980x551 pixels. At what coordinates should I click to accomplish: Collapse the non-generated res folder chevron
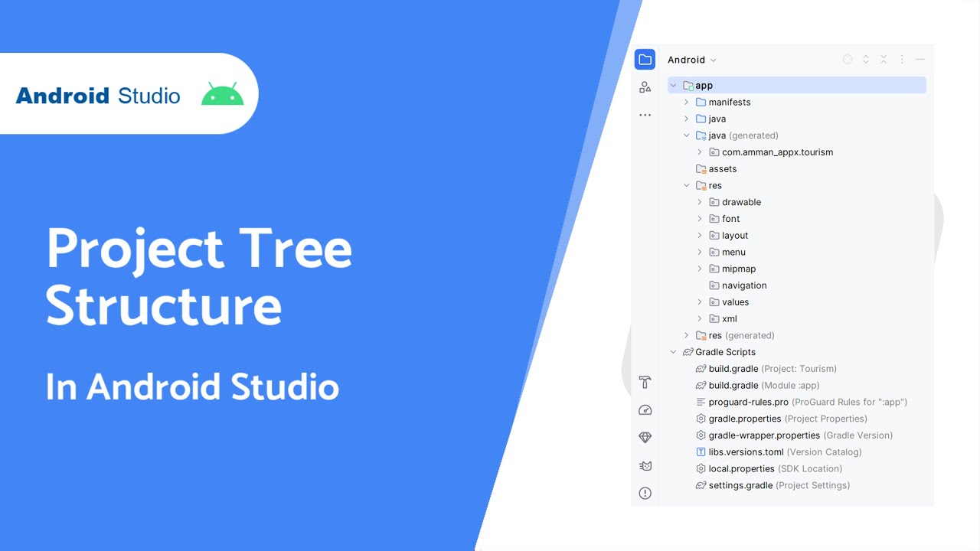[686, 185]
